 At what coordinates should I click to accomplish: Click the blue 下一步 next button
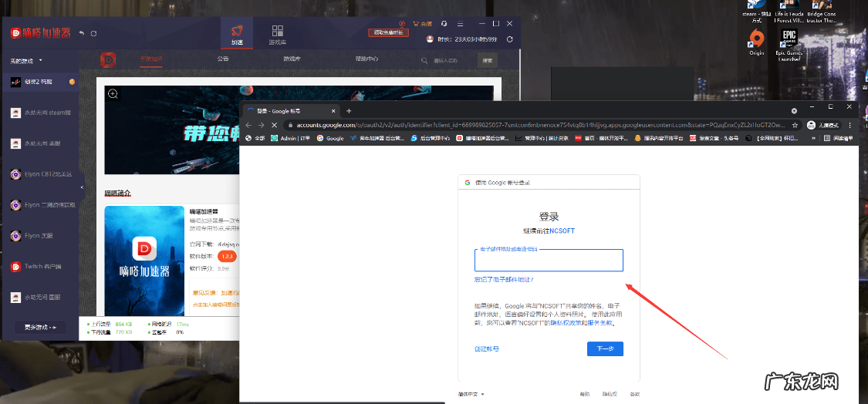[605, 348]
